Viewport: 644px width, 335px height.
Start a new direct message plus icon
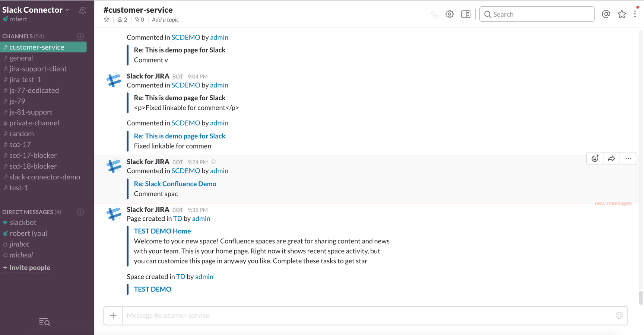point(80,212)
